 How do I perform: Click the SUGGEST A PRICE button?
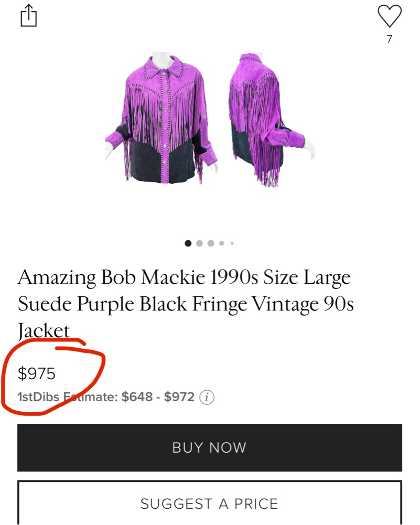pyautogui.click(x=210, y=504)
